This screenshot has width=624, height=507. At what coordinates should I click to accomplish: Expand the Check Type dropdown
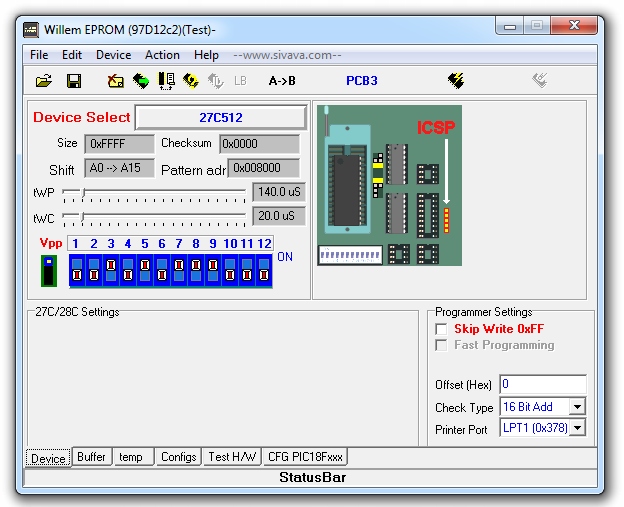coord(576,407)
